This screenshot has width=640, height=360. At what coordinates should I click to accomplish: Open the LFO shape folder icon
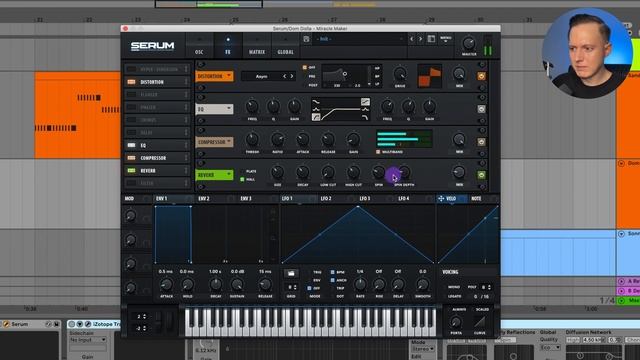(291, 273)
